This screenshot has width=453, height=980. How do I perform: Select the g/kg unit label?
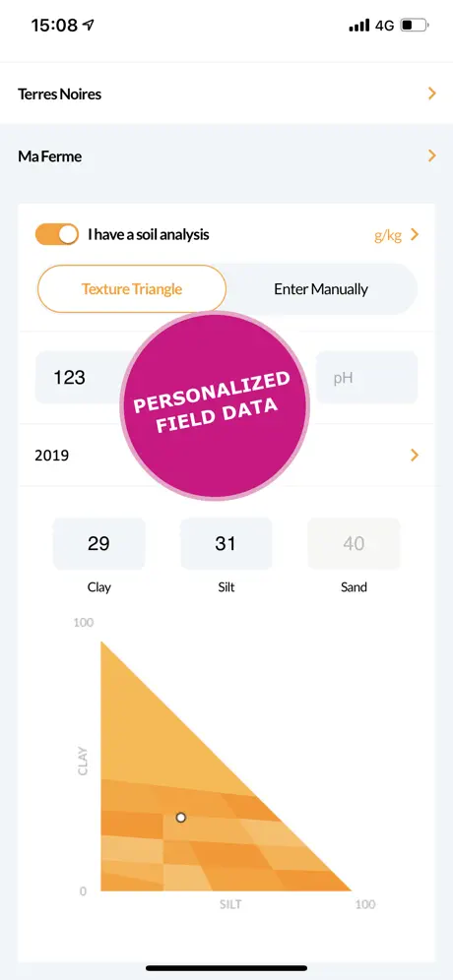pos(388,235)
